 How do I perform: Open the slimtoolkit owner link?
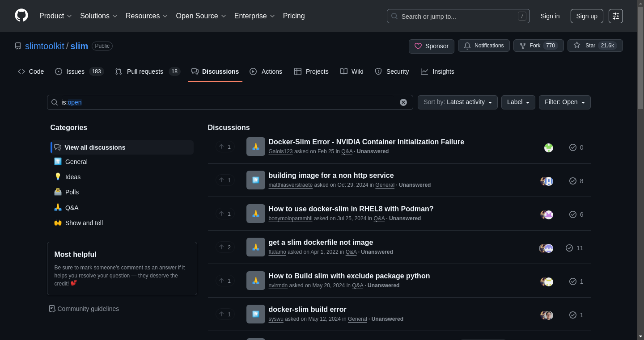pyautogui.click(x=45, y=46)
